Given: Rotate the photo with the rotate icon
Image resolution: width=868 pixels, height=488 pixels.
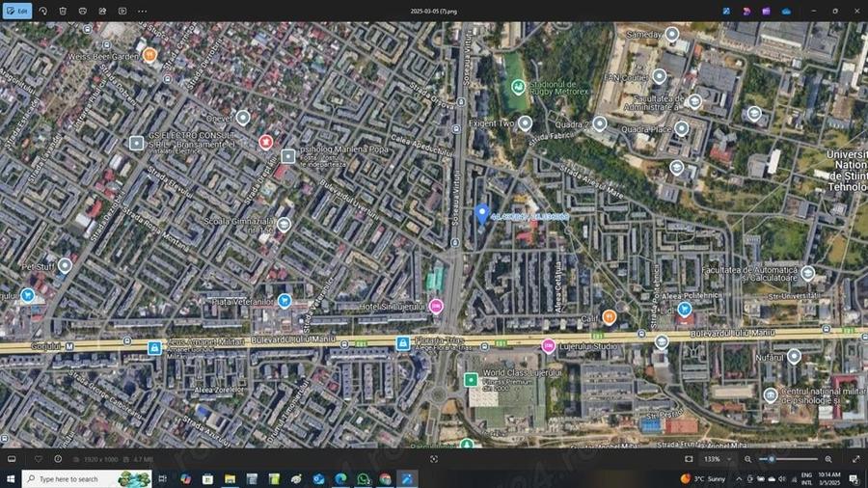Looking at the screenshot, I should pos(42,11).
